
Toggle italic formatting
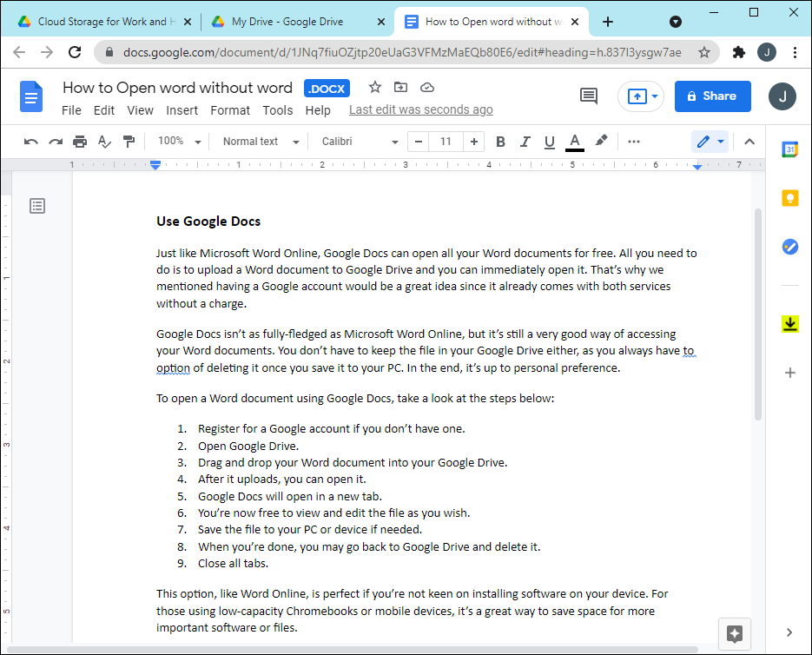click(x=525, y=142)
